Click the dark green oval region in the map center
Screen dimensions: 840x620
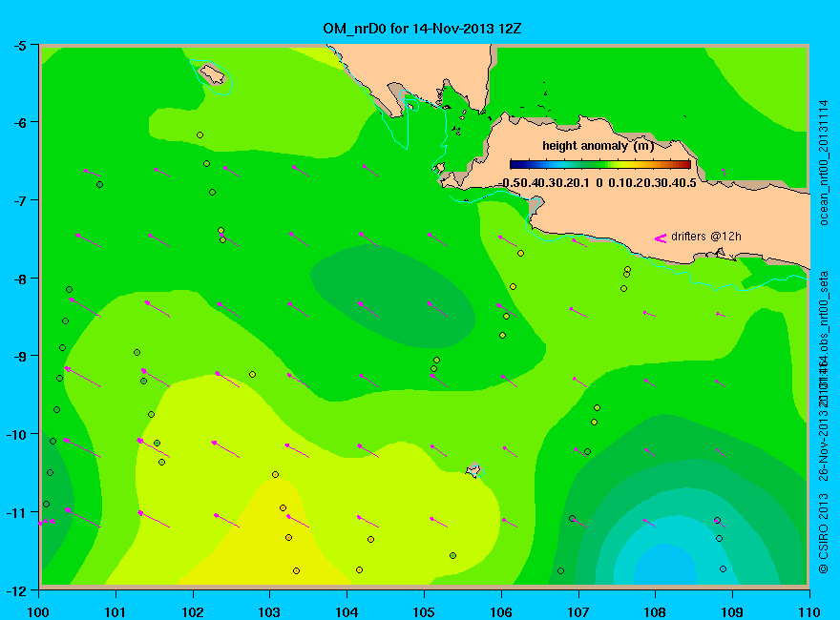coord(392,296)
